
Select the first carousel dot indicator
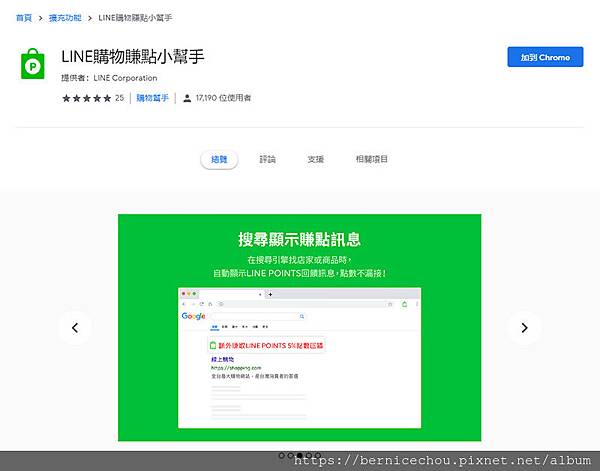click(x=282, y=455)
